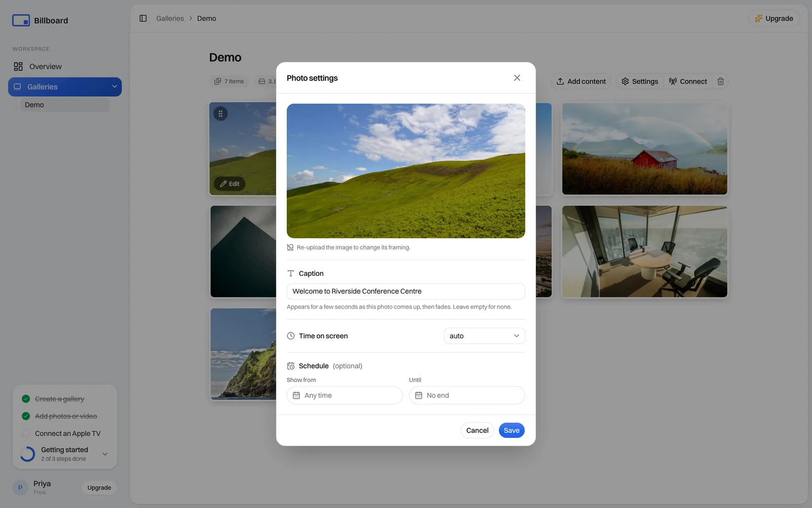Screen dimensions: 812x508
Task: Click the Connect broadcast icon
Action: pyautogui.click(x=673, y=81)
